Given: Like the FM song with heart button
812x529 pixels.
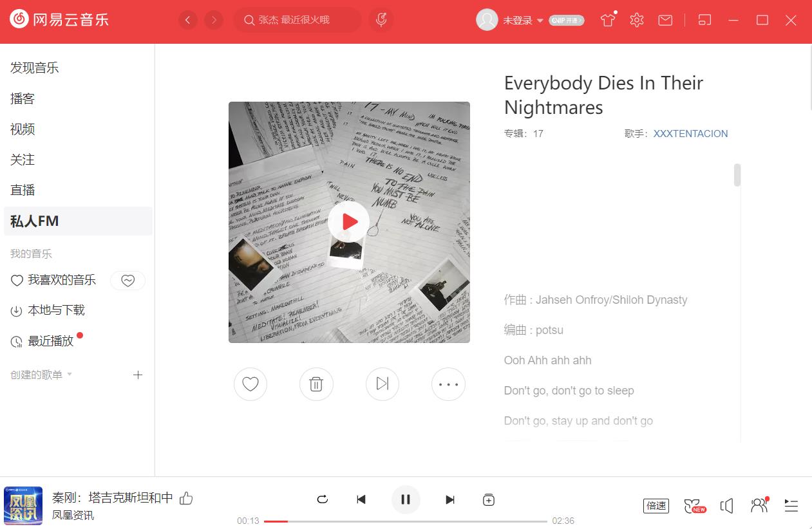Looking at the screenshot, I should click(250, 384).
